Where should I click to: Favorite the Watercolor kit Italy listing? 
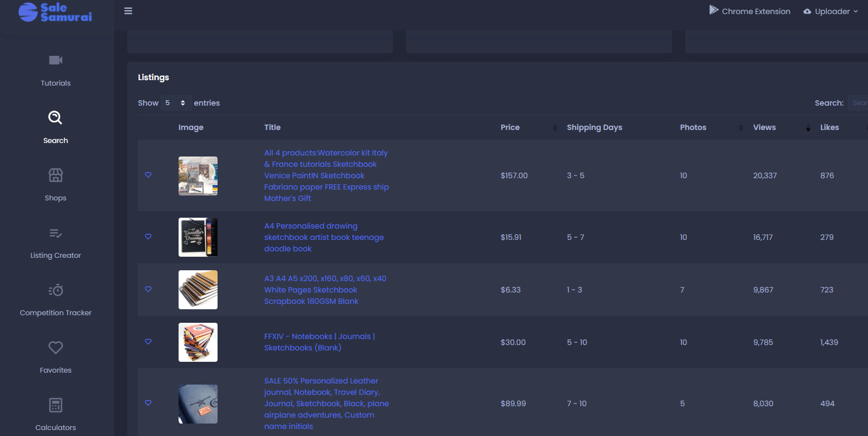148,175
